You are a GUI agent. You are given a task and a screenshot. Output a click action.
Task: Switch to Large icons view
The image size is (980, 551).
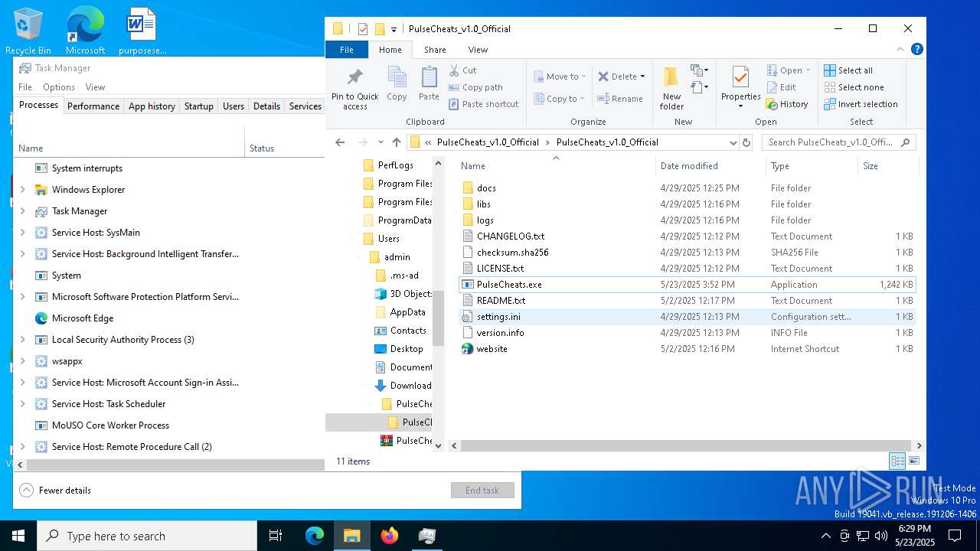pos(913,461)
